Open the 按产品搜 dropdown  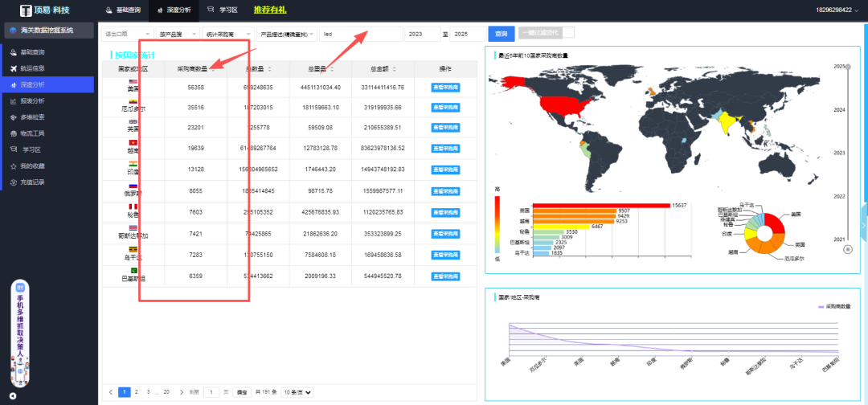point(177,34)
